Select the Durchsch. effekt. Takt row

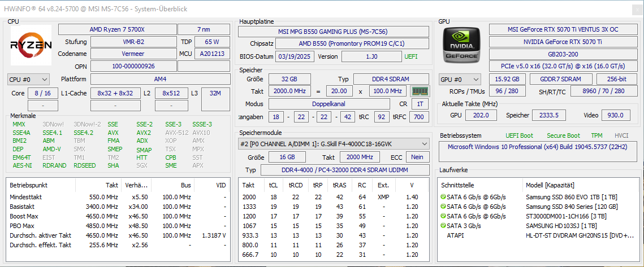tap(118, 245)
